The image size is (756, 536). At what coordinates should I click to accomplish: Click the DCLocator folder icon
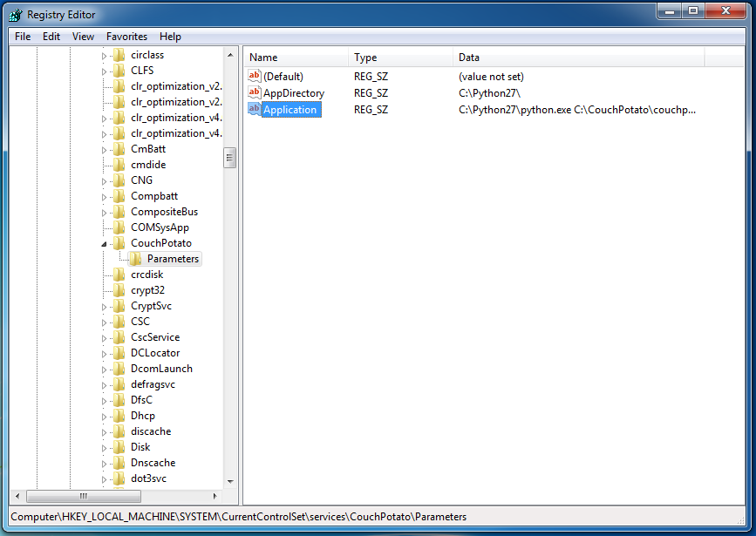click(119, 353)
